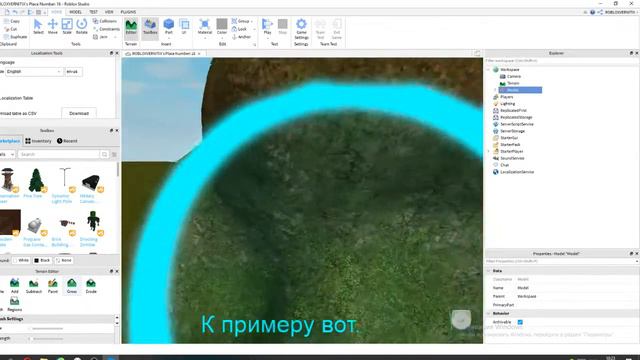Viewport: 640px width, 360px height.
Task: Click the Lock tool
Action: click(239, 29)
